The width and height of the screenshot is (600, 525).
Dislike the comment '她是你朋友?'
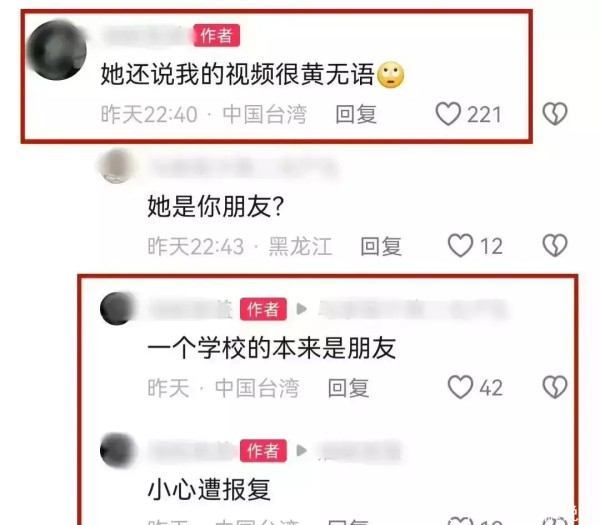(555, 245)
